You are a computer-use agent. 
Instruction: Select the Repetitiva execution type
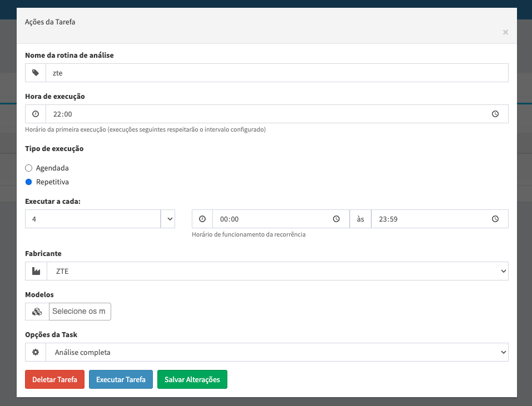(x=29, y=182)
